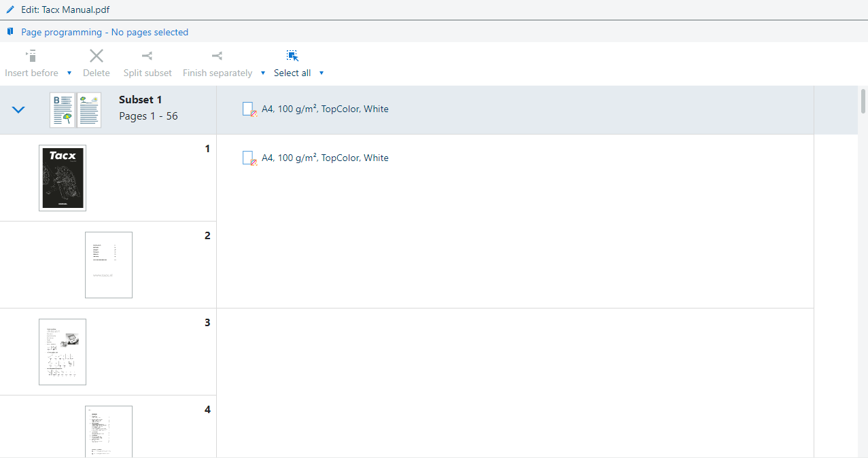Click the Delete label
This screenshot has width=868, height=458.
coord(97,73)
